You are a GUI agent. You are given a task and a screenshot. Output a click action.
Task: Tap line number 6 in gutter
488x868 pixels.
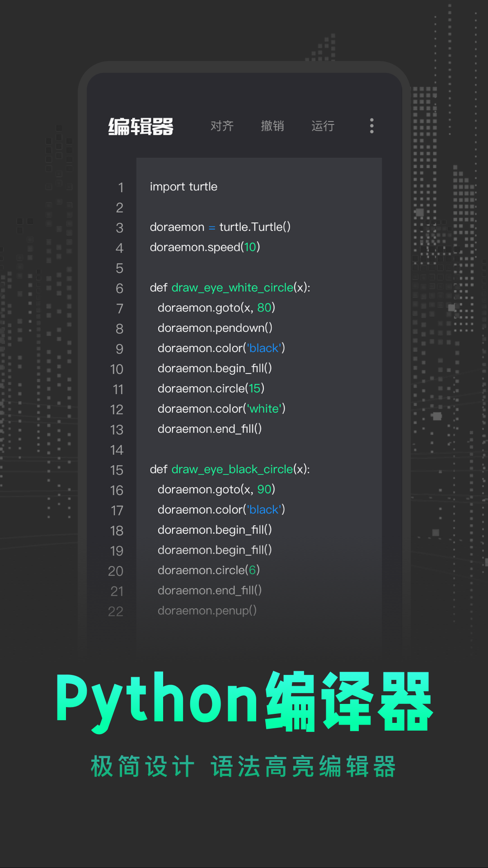coord(119,288)
